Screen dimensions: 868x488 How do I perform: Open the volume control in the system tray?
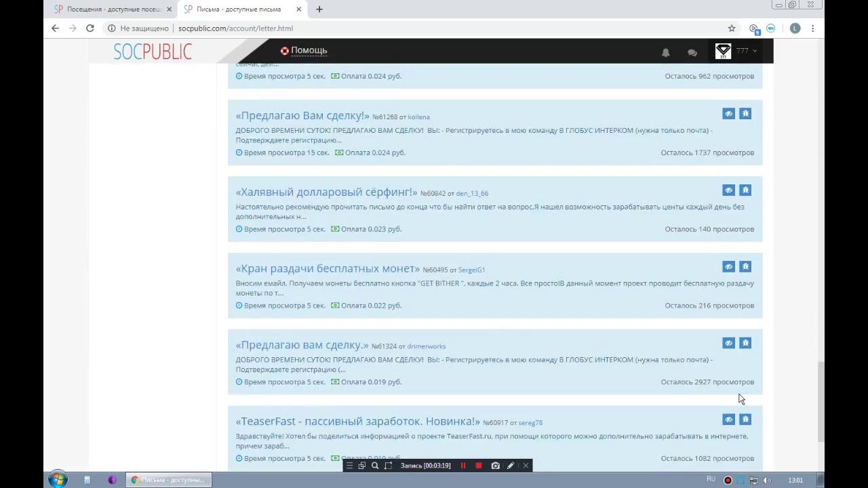point(767,481)
